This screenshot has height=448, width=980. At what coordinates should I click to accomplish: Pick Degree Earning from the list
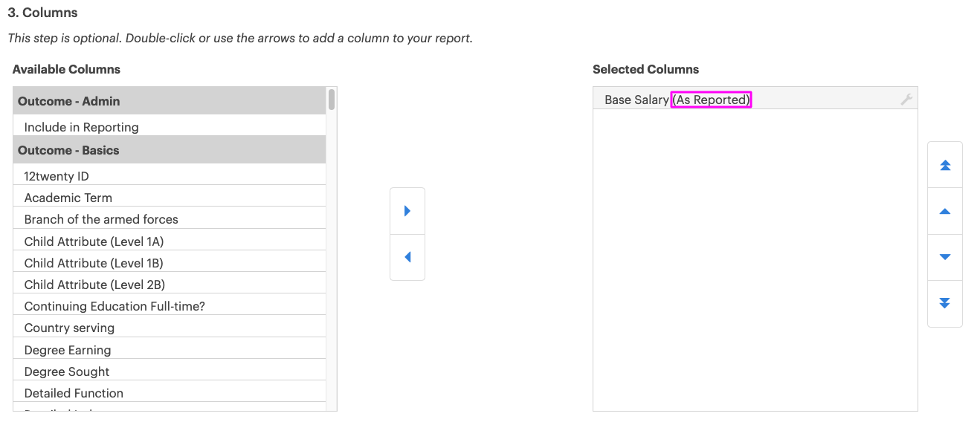[x=67, y=350]
